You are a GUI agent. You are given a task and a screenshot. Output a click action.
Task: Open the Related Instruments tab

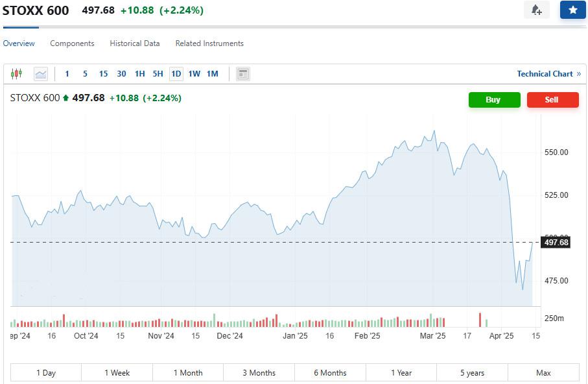209,43
